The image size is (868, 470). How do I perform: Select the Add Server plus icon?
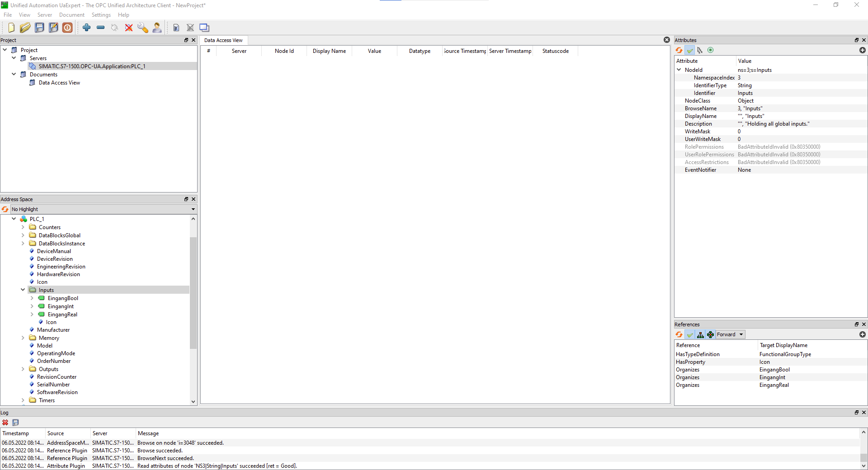[87, 28]
